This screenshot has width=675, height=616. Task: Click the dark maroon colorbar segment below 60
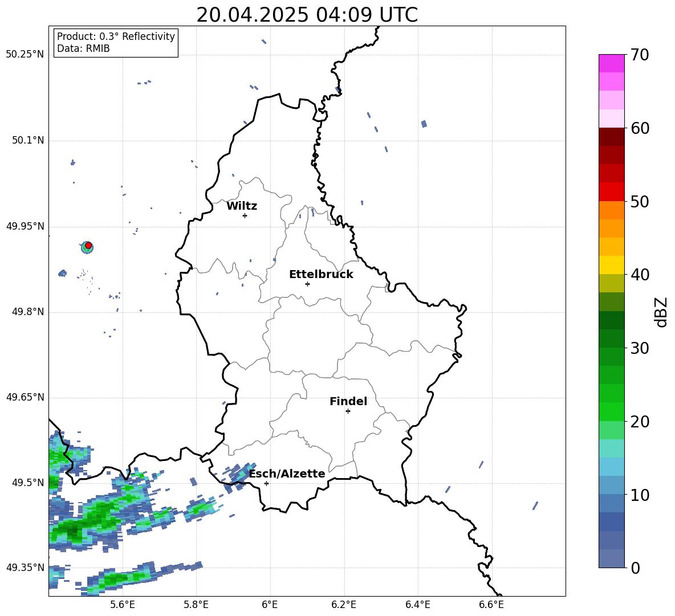click(x=612, y=137)
